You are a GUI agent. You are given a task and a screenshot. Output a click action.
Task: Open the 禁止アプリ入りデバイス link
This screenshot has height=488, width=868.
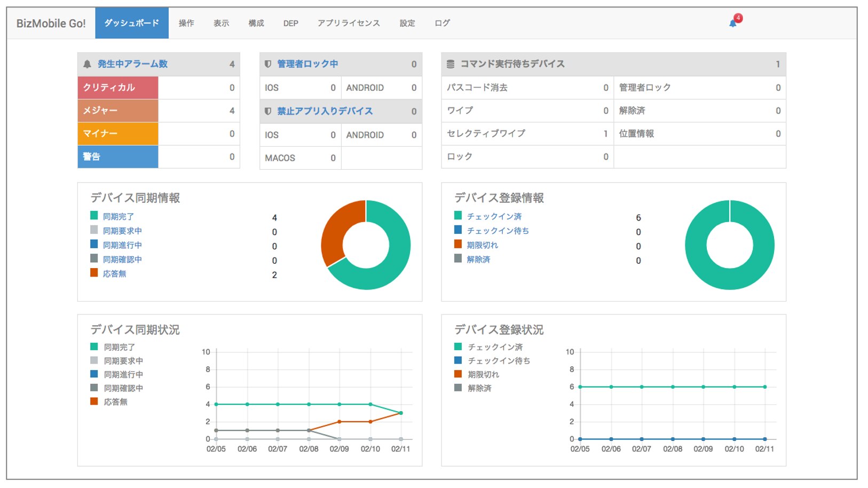pyautogui.click(x=325, y=111)
